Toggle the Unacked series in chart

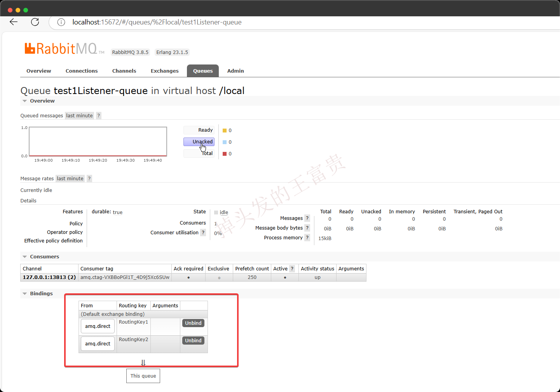[x=199, y=142]
